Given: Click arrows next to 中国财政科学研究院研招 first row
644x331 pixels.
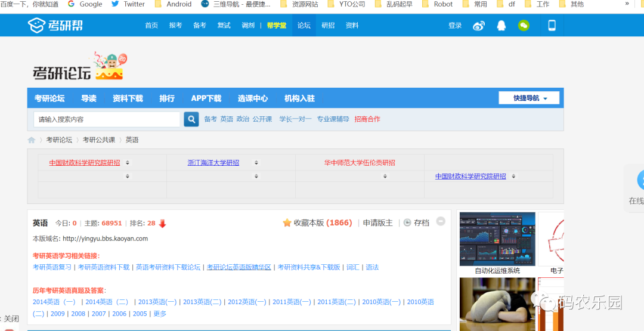Looking at the screenshot, I should point(128,163).
